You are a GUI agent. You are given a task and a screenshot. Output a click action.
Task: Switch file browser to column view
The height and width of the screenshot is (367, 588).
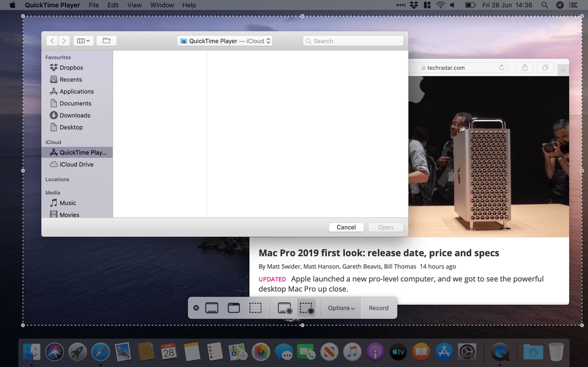coord(81,41)
